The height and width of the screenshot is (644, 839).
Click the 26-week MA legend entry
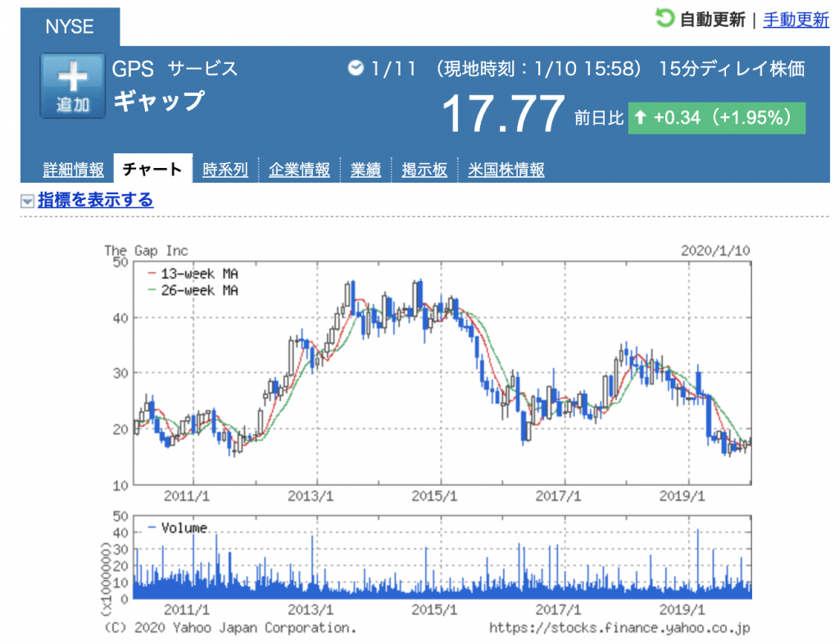pyautogui.click(x=193, y=290)
